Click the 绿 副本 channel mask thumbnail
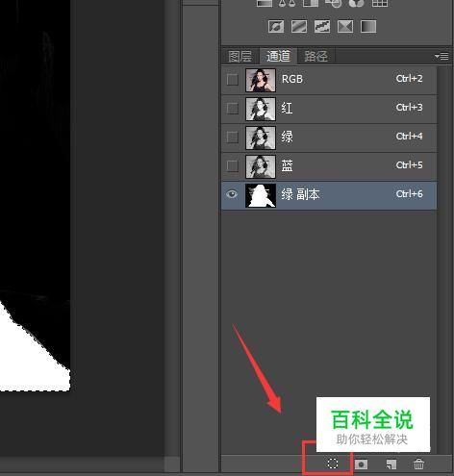 coord(261,195)
